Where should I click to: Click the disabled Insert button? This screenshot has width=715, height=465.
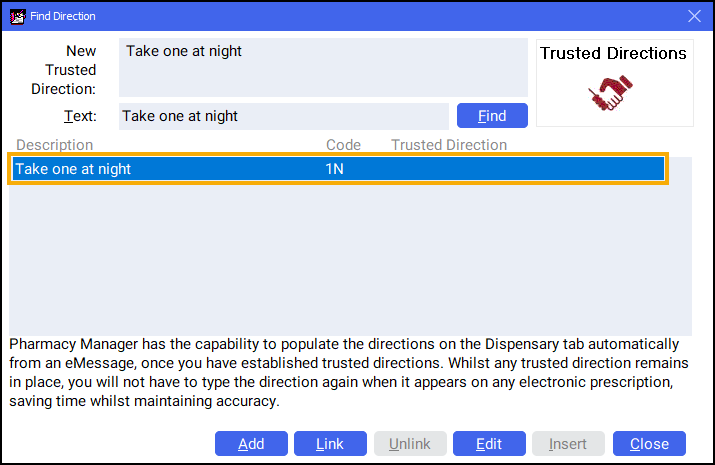tap(568, 444)
